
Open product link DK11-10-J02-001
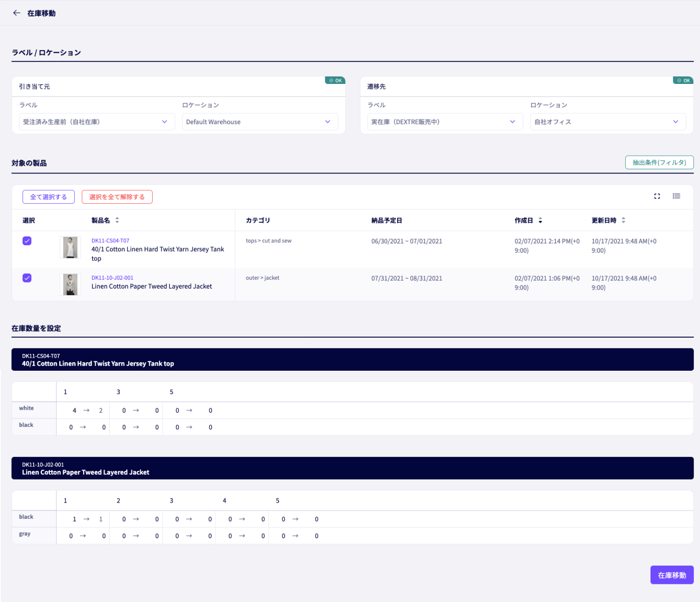pos(112,278)
